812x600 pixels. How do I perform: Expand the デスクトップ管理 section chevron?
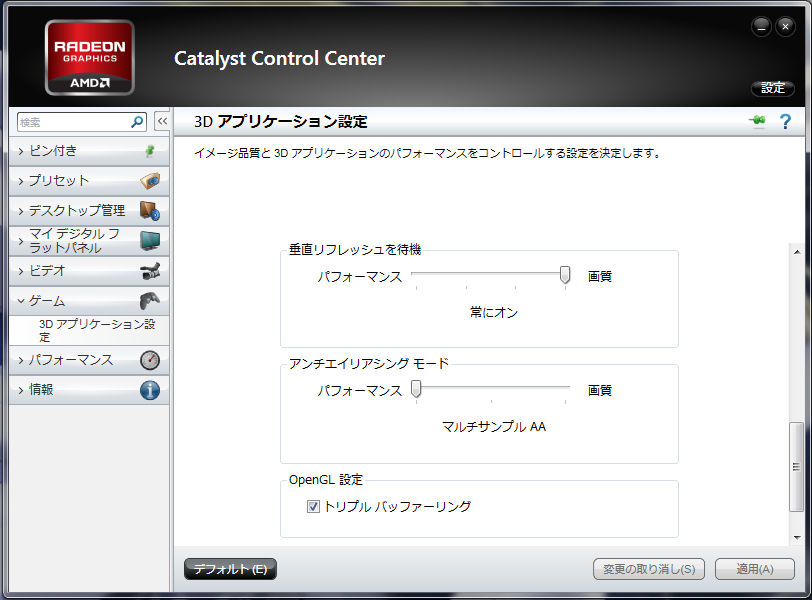tap(21, 211)
